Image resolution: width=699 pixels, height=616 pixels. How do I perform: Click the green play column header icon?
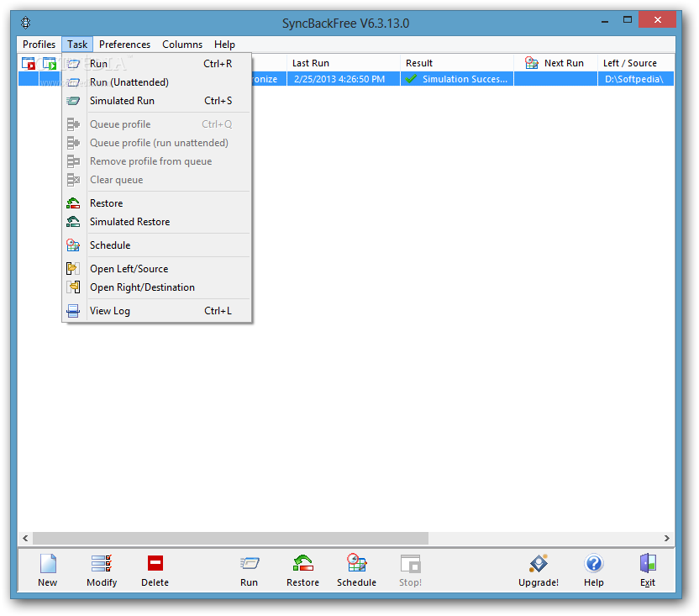(x=50, y=63)
